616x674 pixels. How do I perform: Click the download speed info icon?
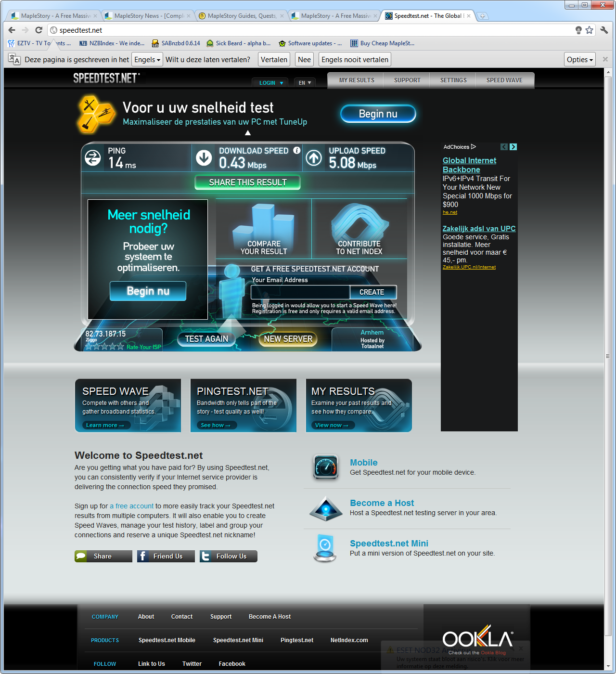[x=297, y=150]
